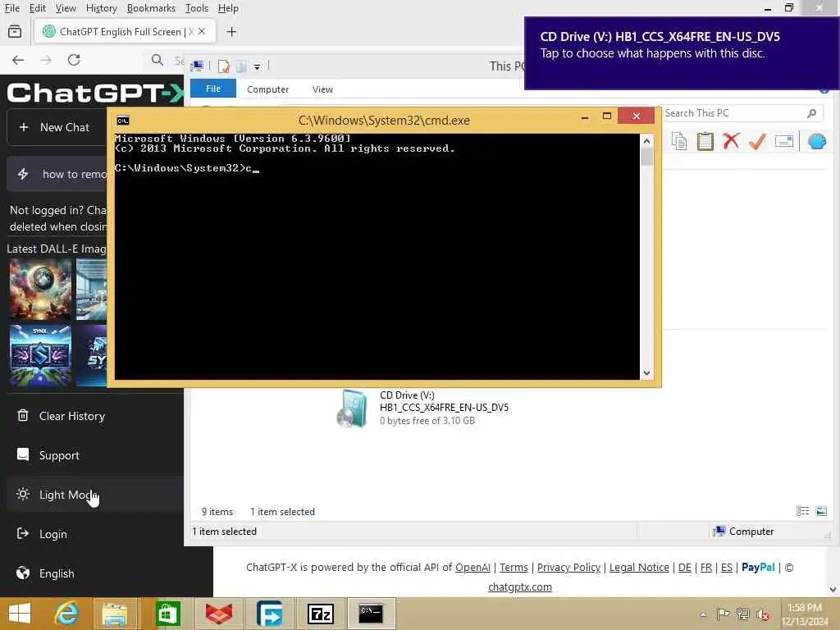Click the trash icon beside Clear History
840x630 pixels.
point(22,415)
